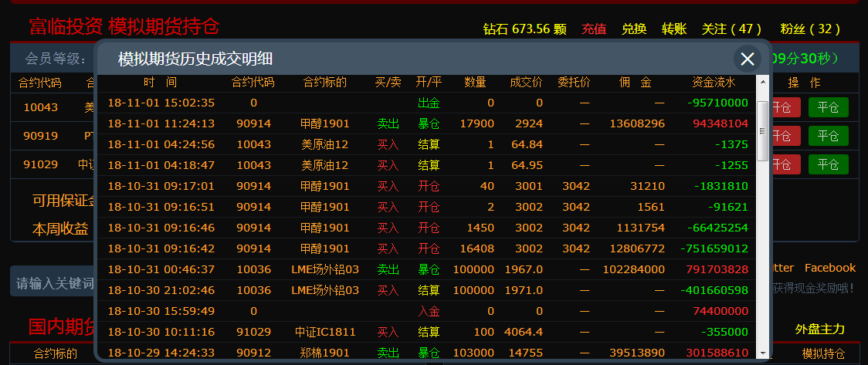Select contract code 90919 in positions table
Viewport: 868px width, 365px height.
coord(40,136)
